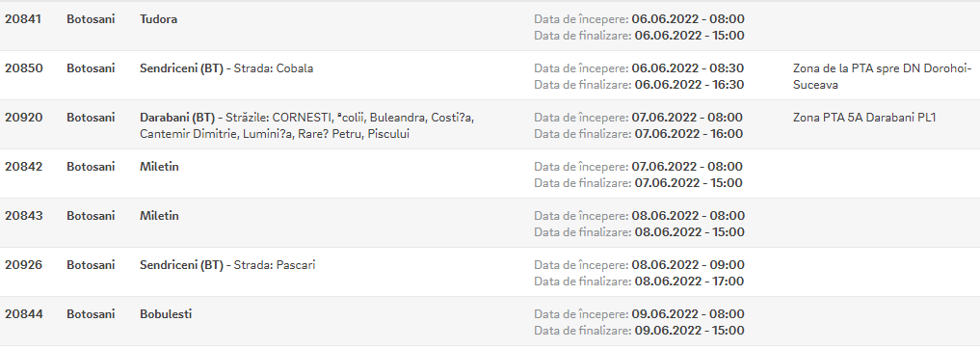The height and width of the screenshot is (349, 980).
Task: Click start date 09.06.2022 - 08:00
Action: [688, 314]
